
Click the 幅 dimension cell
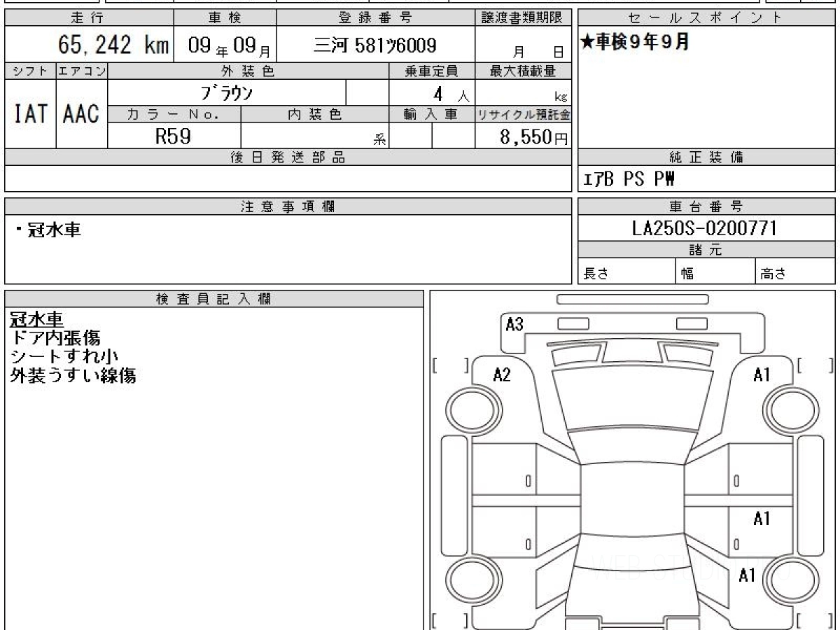click(x=716, y=272)
